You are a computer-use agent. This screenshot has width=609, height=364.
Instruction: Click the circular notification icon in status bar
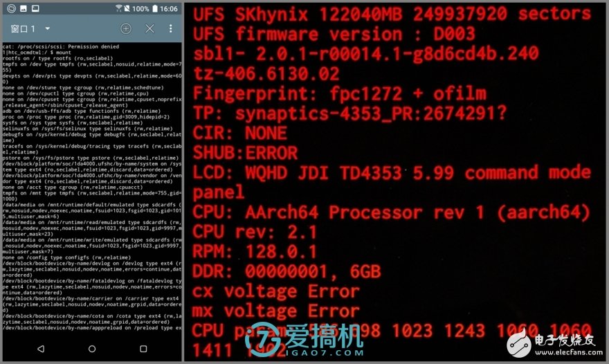pos(12,8)
